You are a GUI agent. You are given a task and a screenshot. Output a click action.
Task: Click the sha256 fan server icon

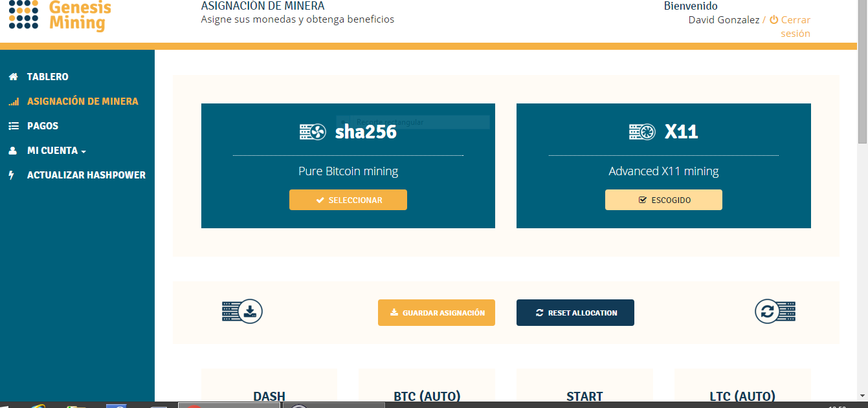coord(313,132)
